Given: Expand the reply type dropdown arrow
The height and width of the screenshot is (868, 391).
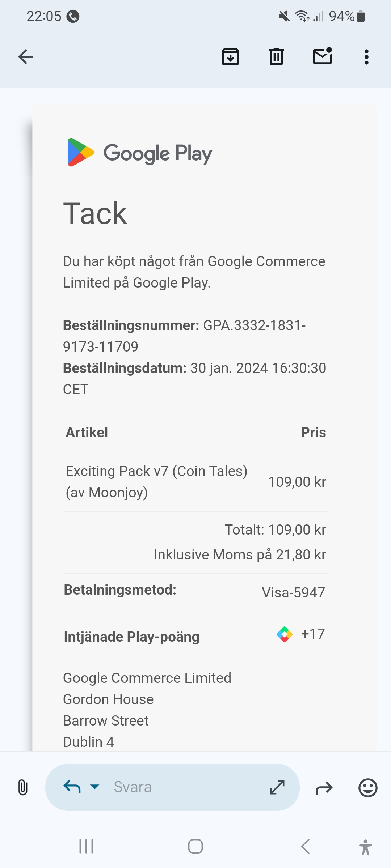Looking at the screenshot, I should [x=94, y=787].
